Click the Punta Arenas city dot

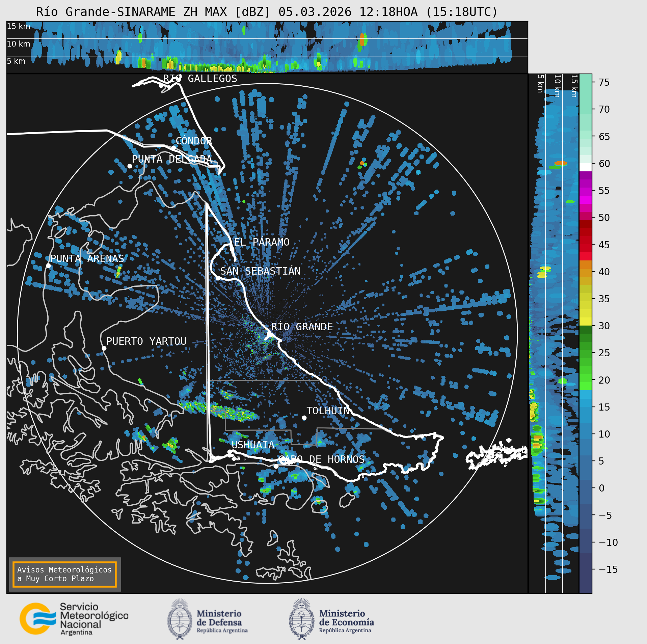49,266
